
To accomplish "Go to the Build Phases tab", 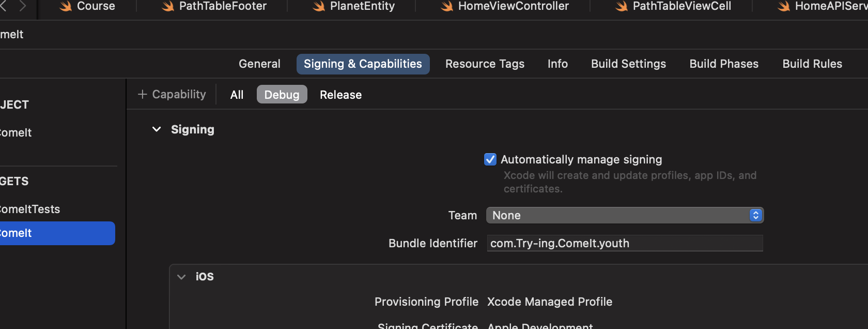I will [724, 64].
